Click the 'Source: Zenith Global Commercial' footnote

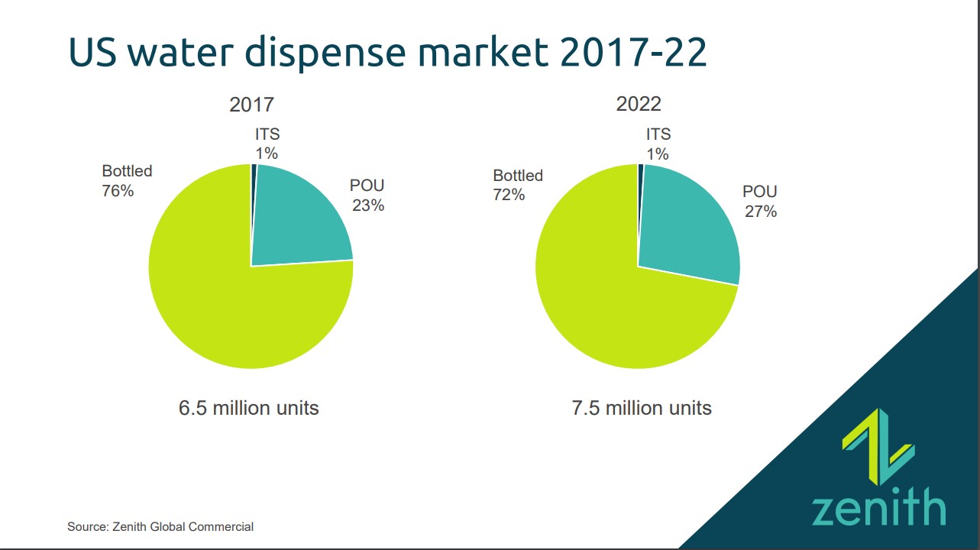point(160,526)
